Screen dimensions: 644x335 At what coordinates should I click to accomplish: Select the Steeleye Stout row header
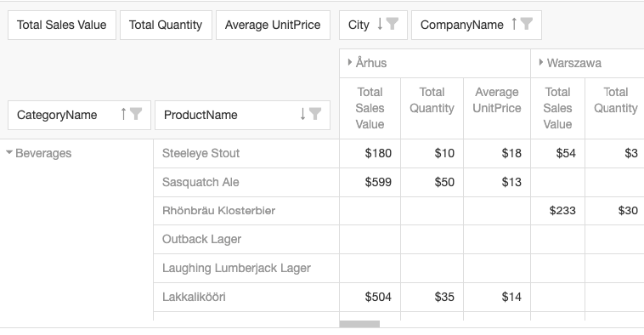[x=246, y=153]
